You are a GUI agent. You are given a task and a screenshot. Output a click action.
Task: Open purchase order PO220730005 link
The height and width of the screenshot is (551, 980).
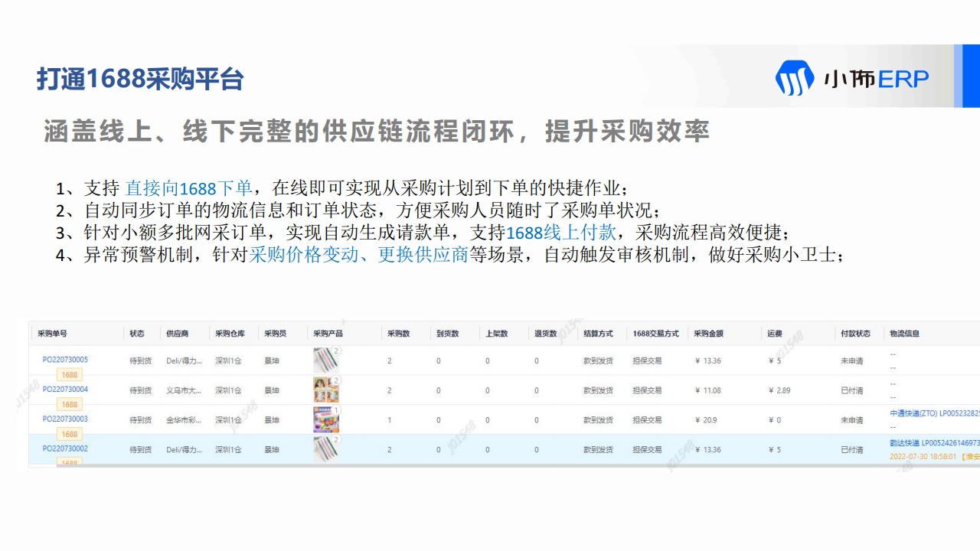(65, 360)
